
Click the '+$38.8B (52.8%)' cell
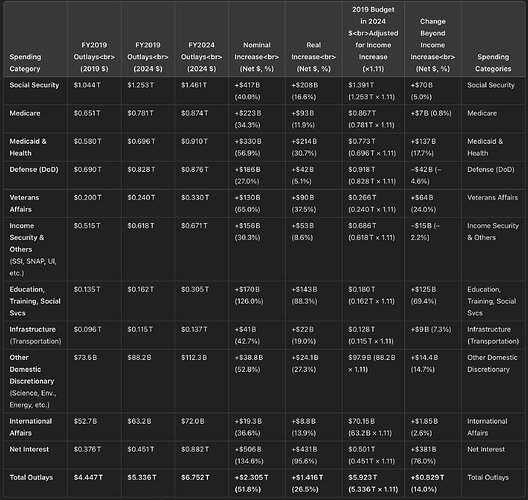point(249,363)
